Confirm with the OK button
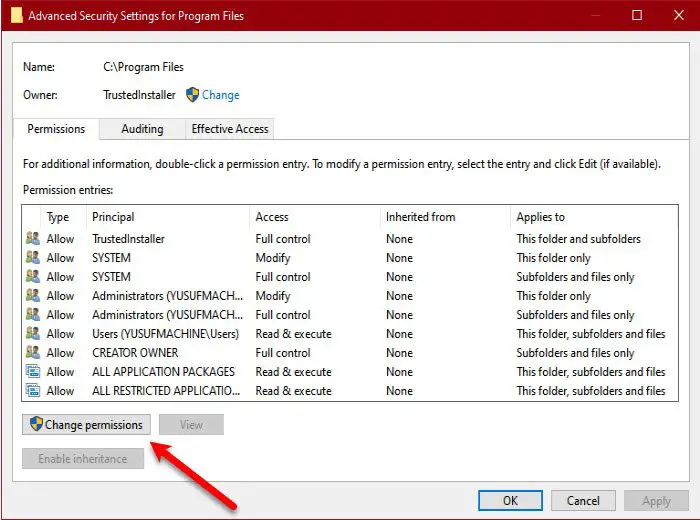Viewport: 700px width, 520px height. (510, 500)
